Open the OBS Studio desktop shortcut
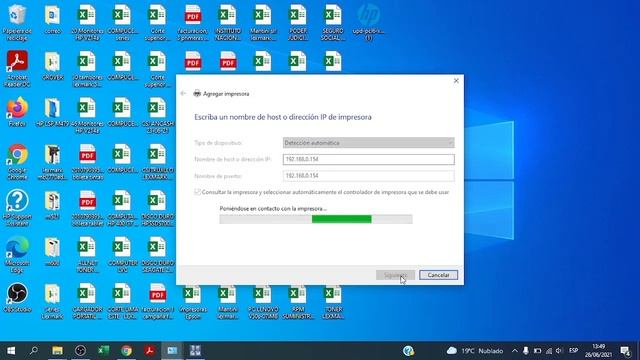Image resolution: width=640 pixels, height=360 pixels. (17, 298)
